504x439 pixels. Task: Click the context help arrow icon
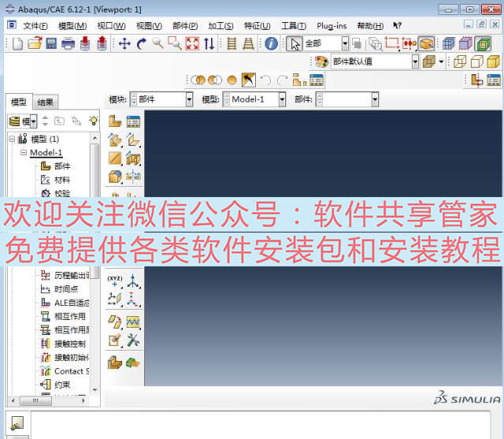(x=397, y=25)
